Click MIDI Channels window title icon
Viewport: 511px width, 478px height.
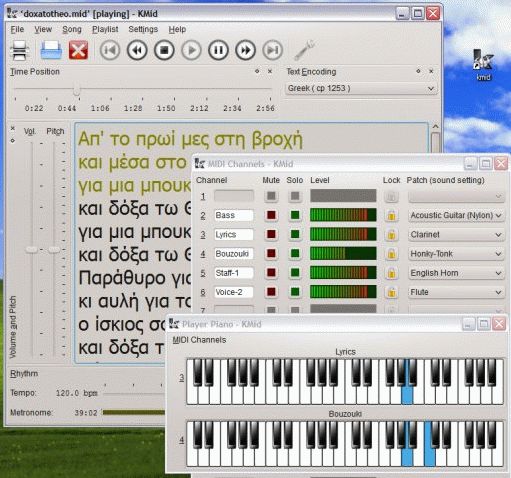coord(200,164)
